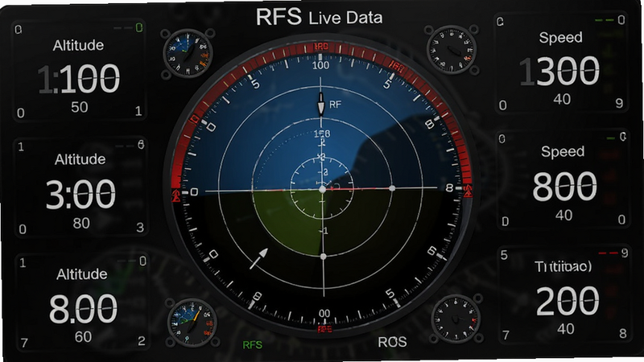Click the Speed label above 1300
The width and height of the screenshot is (644, 362).
click(x=560, y=38)
